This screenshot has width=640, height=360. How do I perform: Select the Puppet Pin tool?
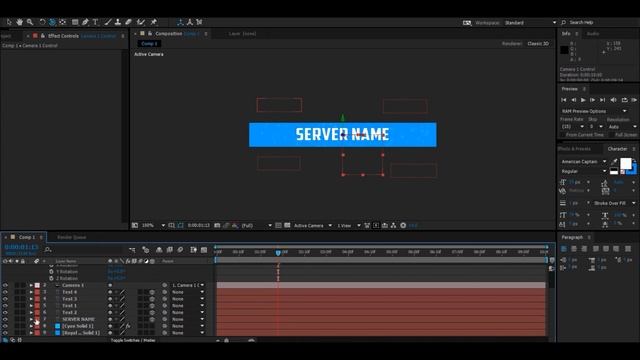coord(153,22)
